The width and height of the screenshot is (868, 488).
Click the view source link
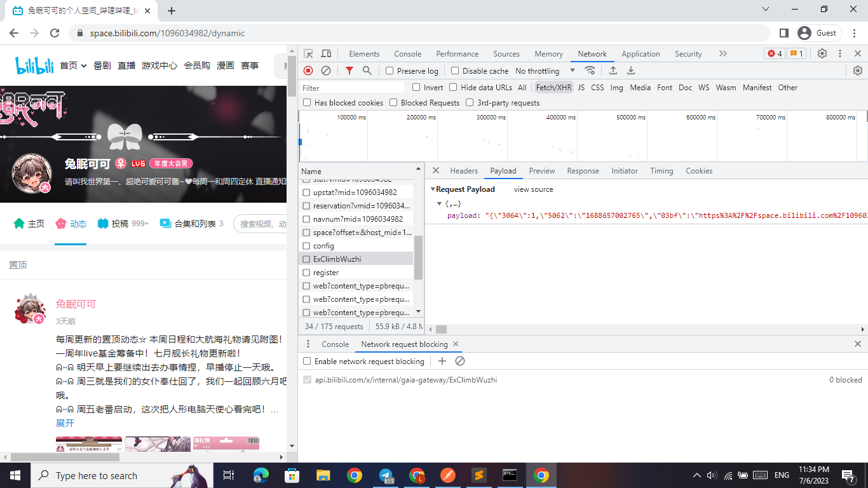pyautogui.click(x=533, y=189)
